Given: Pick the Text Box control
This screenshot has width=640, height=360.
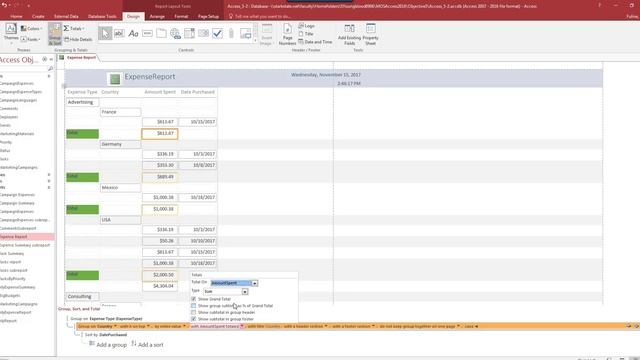Looking at the screenshot, I should (119, 33).
